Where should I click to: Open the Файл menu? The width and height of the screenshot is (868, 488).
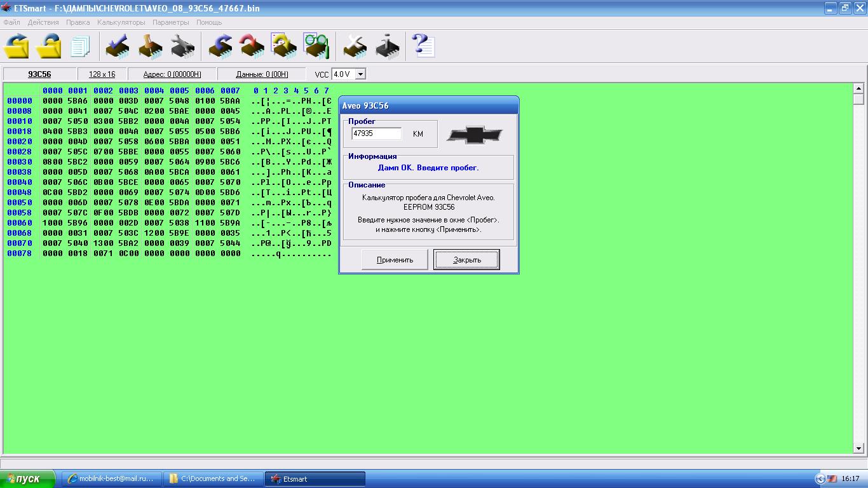[x=11, y=22]
